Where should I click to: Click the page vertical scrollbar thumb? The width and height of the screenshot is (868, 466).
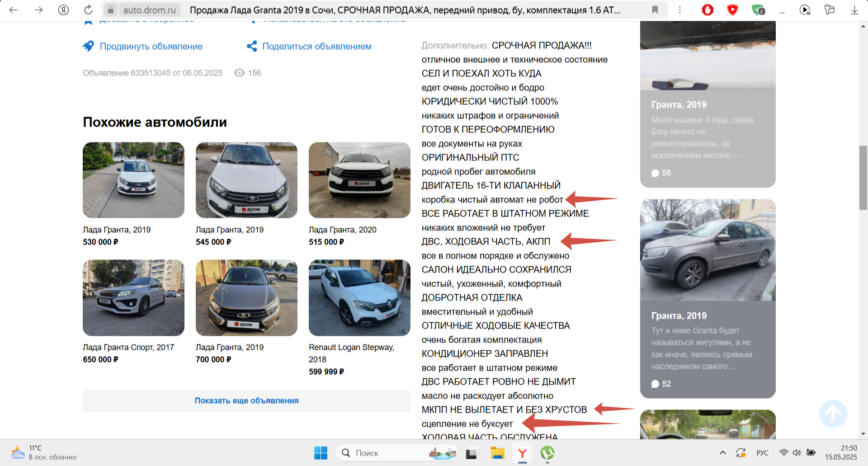863,178
